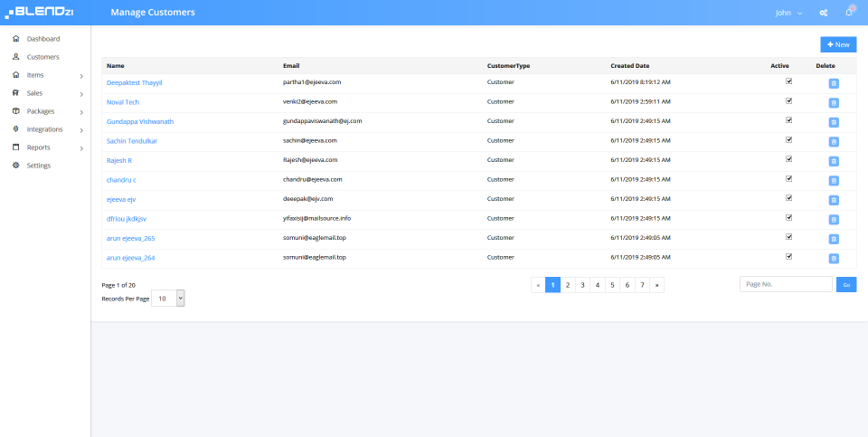The image size is (868, 437).
Task: Toggle Active checkbox for Rajesh R
Action: (x=788, y=159)
